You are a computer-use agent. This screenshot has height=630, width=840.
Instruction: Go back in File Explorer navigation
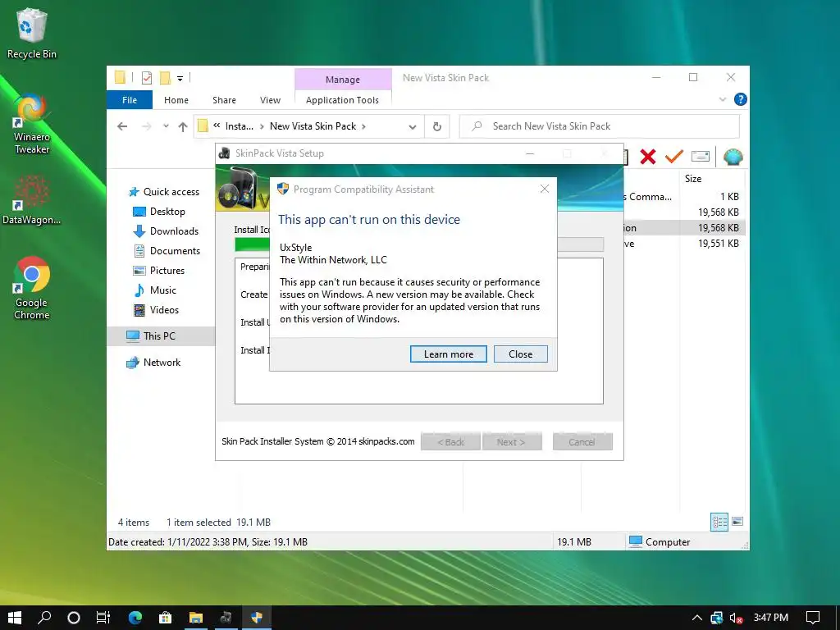click(x=122, y=126)
